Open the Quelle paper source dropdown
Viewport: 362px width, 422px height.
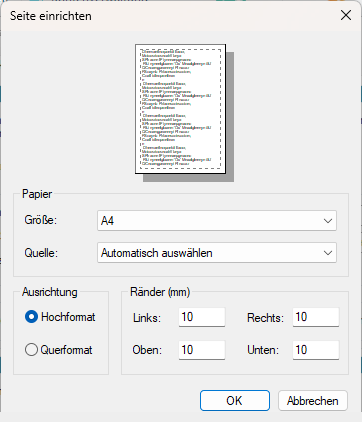coord(217,253)
